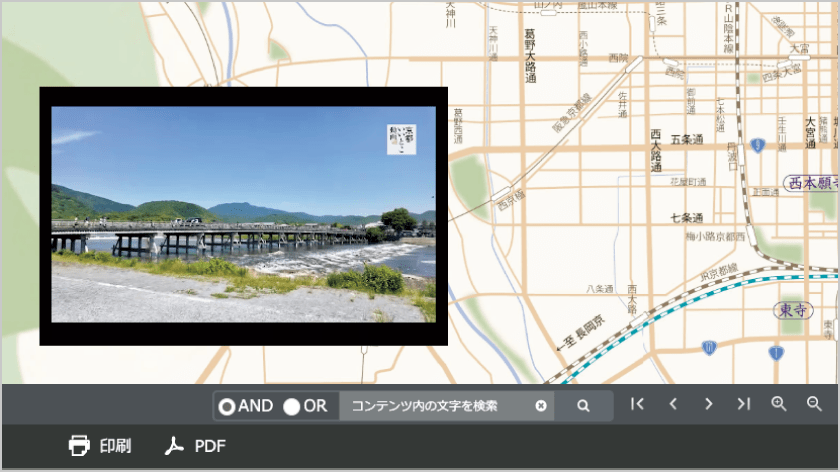Advance to the next page
The height and width of the screenshot is (472, 840).
pyautogui.click(x=708, y=404)
